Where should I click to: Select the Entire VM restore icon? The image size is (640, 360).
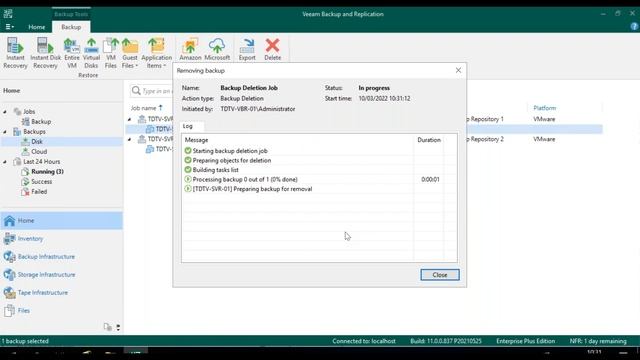[x=72, y=53]
